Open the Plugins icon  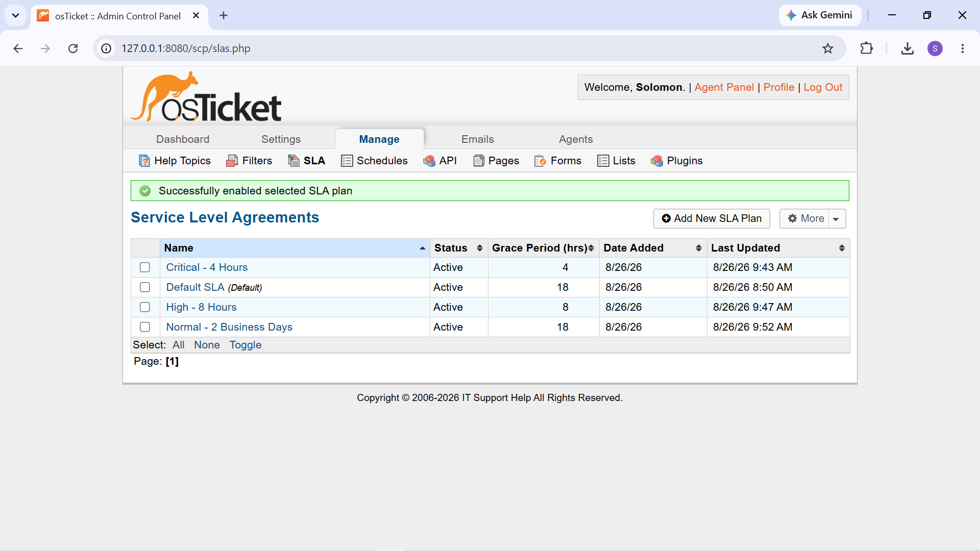pos(657,161)
